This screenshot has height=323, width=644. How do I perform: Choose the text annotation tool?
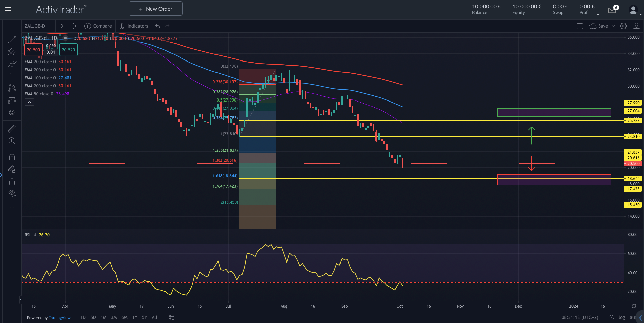tap(12, 76)
